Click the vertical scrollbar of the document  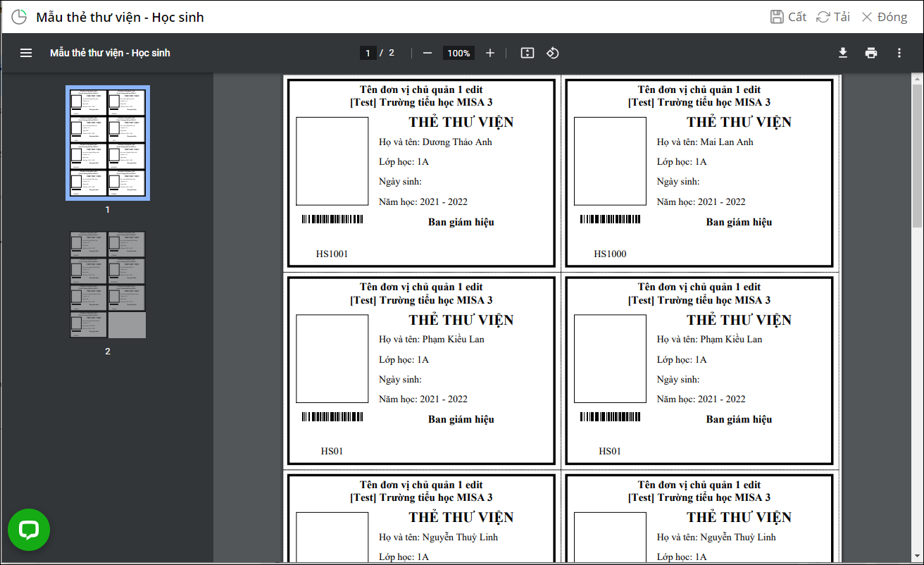(x=917, y=317)
